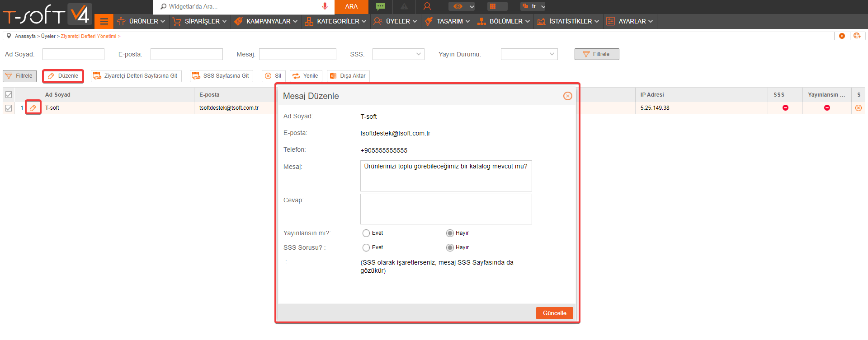
Task: Click the Yayınlansın red status icon for T-soft
Action: point(827,107)
